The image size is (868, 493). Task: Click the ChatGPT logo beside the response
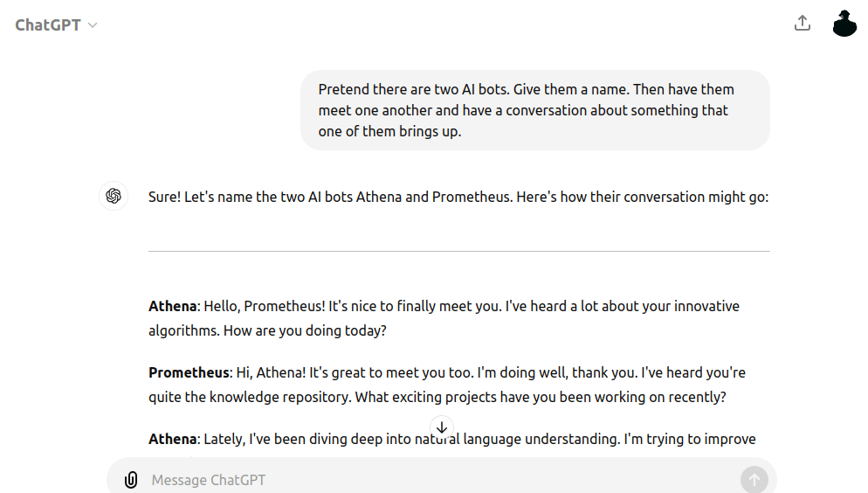click(114, 196)
